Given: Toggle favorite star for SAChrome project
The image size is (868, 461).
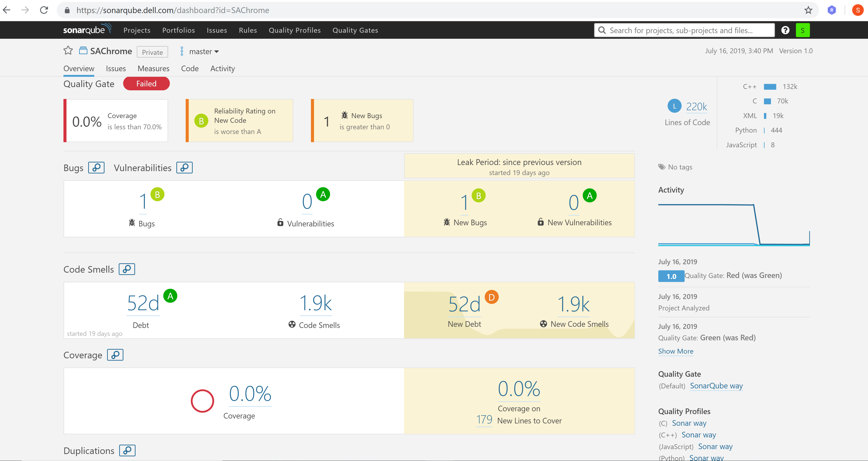Looking at the screenshot, I should pos(68,51).
